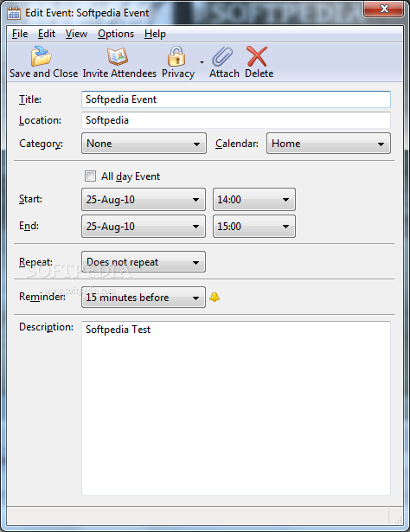Open the Category dropdown showing None
The image size is (410, 532).
[x=144, y=144]
